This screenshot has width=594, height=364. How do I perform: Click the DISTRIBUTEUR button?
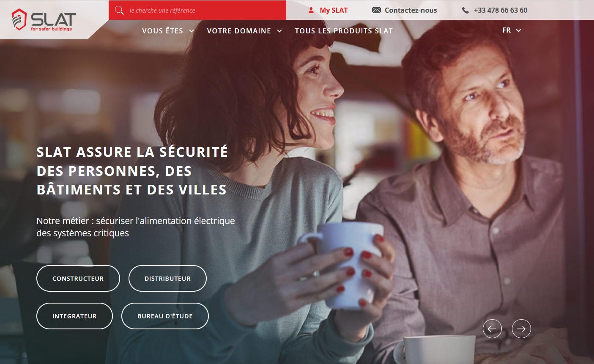(x=167, y=278)
